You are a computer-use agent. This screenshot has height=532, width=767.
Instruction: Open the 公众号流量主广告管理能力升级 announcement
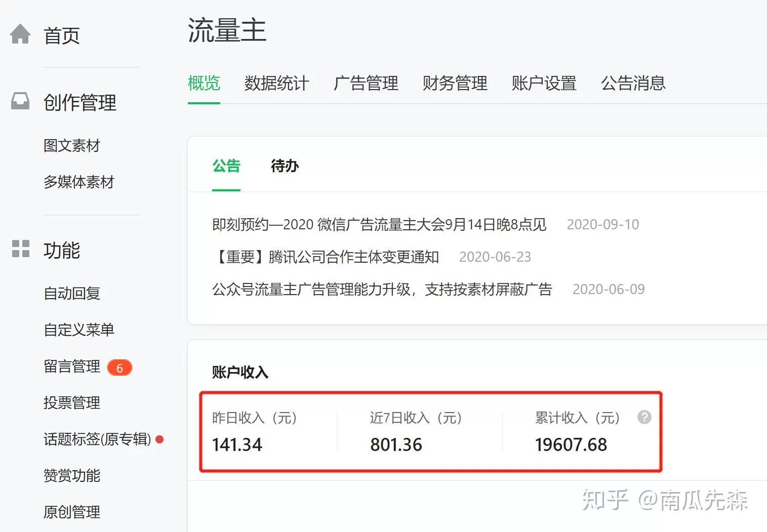382,289
